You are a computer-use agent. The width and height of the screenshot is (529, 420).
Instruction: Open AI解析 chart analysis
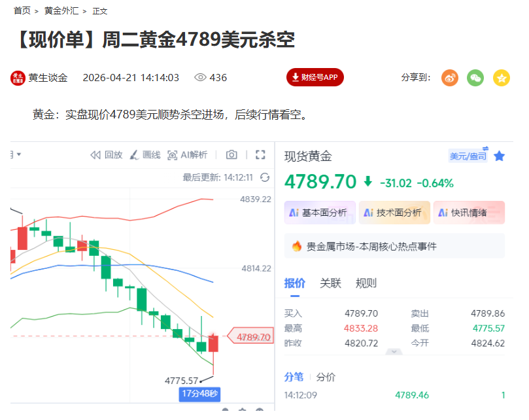187,155
